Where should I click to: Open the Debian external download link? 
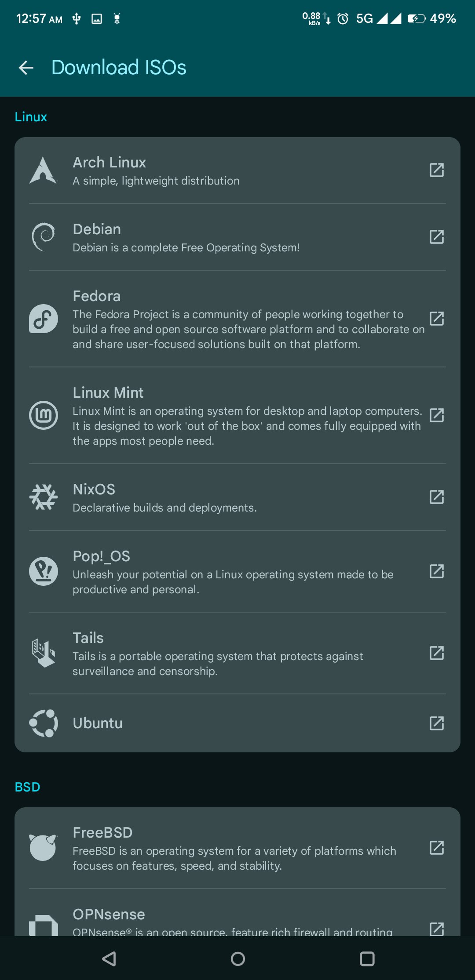[437, 236]
